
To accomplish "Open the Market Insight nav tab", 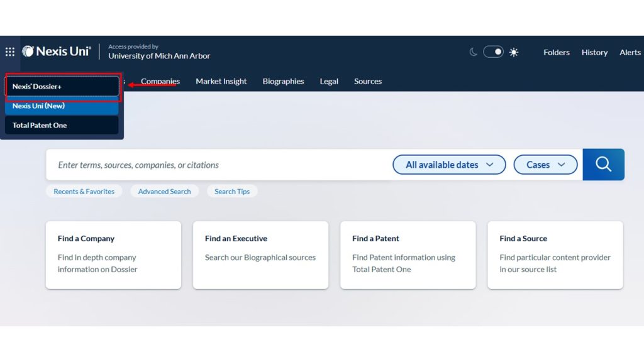I will 221,81.
